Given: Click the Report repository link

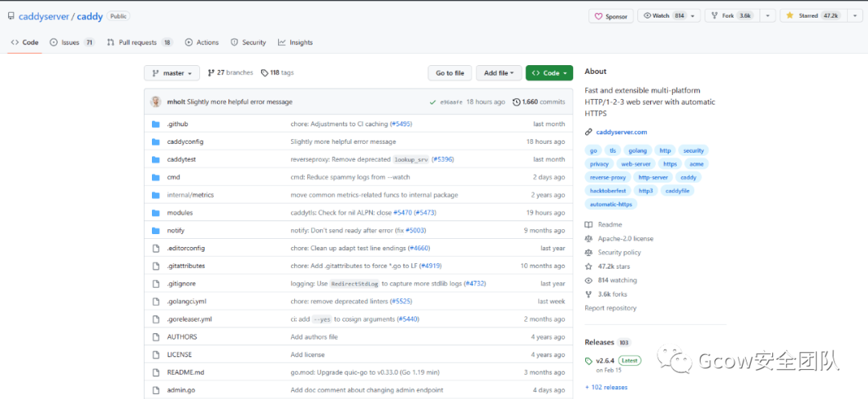Looking at the screenshot, I should tap(611, 308).
